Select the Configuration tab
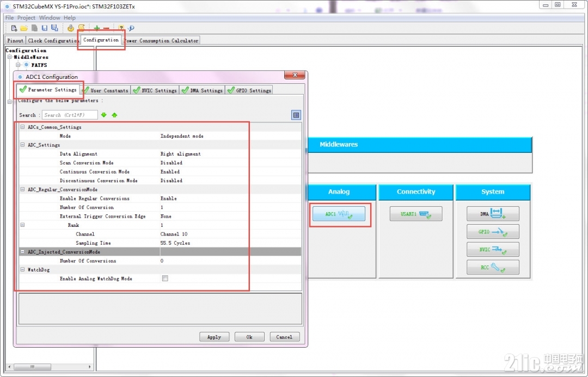588x377 pixels. 101,40
